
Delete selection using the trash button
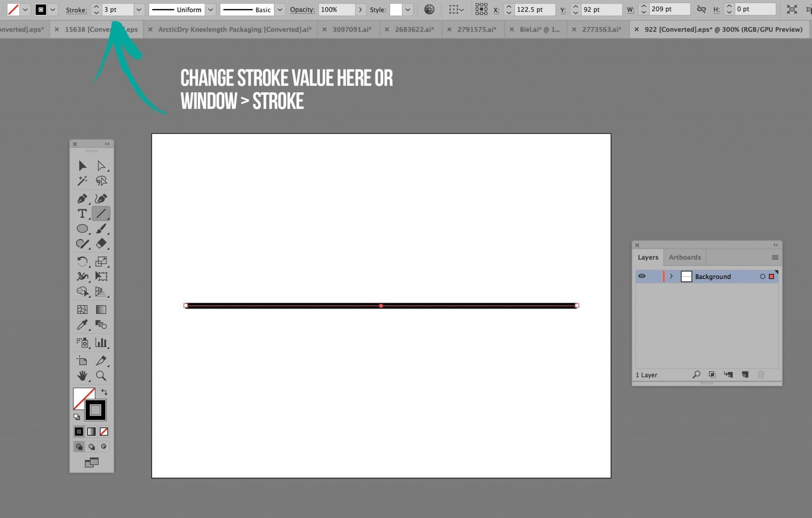point(761,374)
